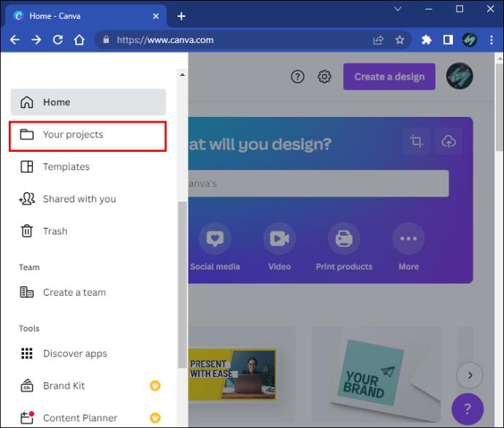The image size is (504, 428).
Task: Open the browser extensions puzzle icon
Action: (427, 40)
